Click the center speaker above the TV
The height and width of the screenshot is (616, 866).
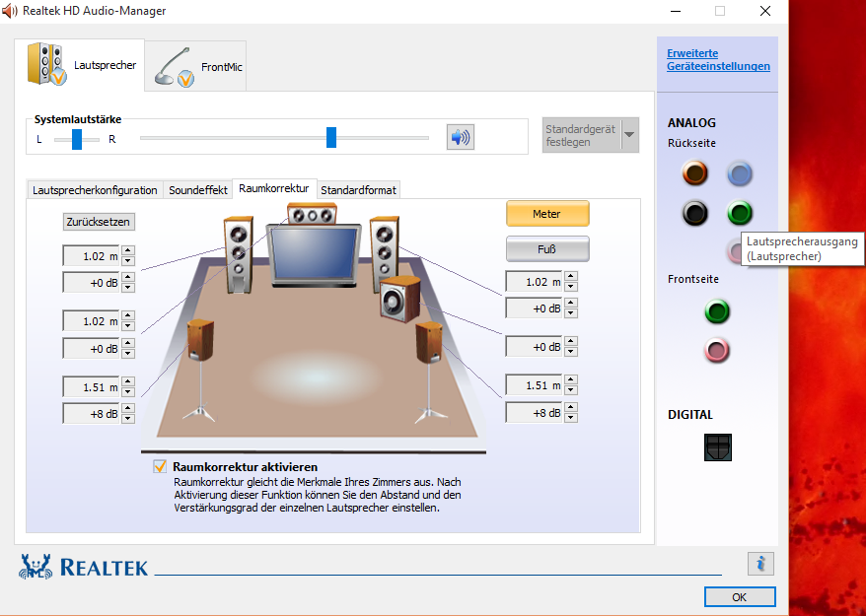312,214
